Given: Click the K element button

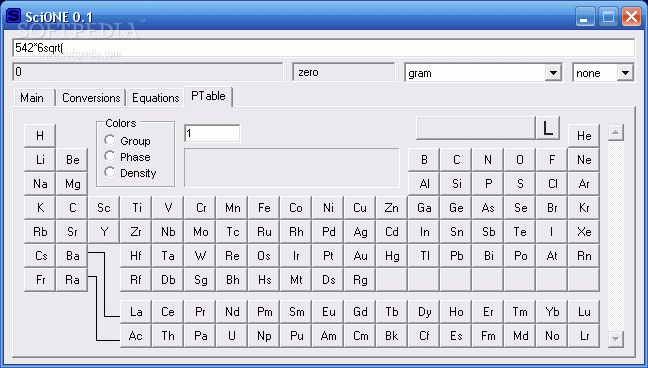Looking at the screenshot, I should point(40,208).
